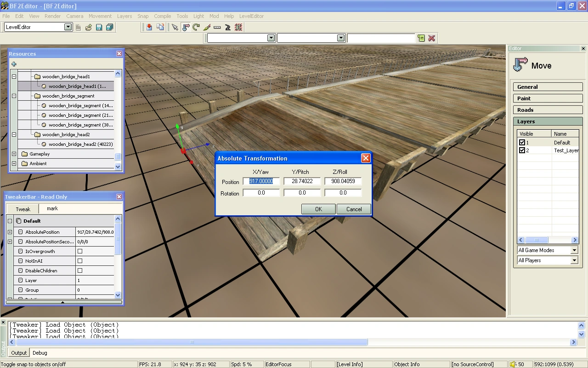
Task: Toggle visibility of the Default layer
Action: click(x=522, y=143)
